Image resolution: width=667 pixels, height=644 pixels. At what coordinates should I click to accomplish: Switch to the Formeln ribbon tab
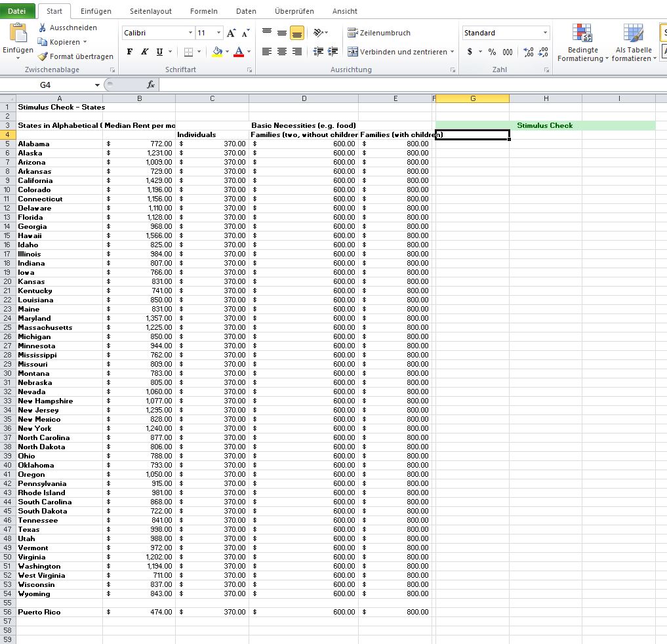click(x=203, y=11)
